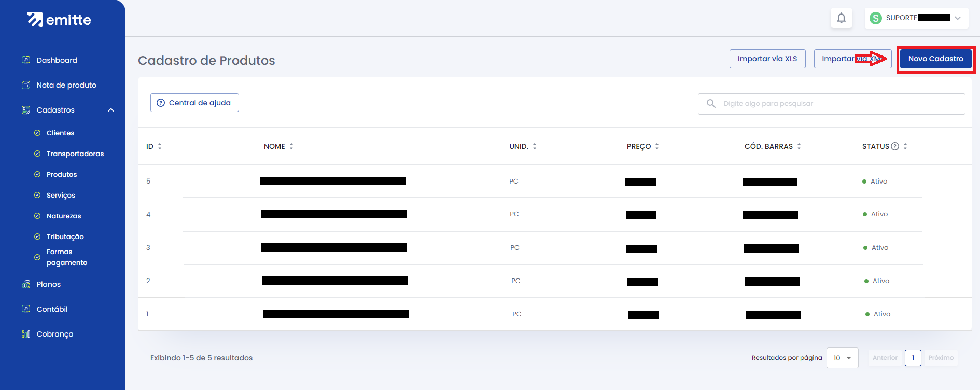Image resolution: width=980 pixels, height=390 pixels.
Task: Click the notification bell icon
Action: (841, 18)
